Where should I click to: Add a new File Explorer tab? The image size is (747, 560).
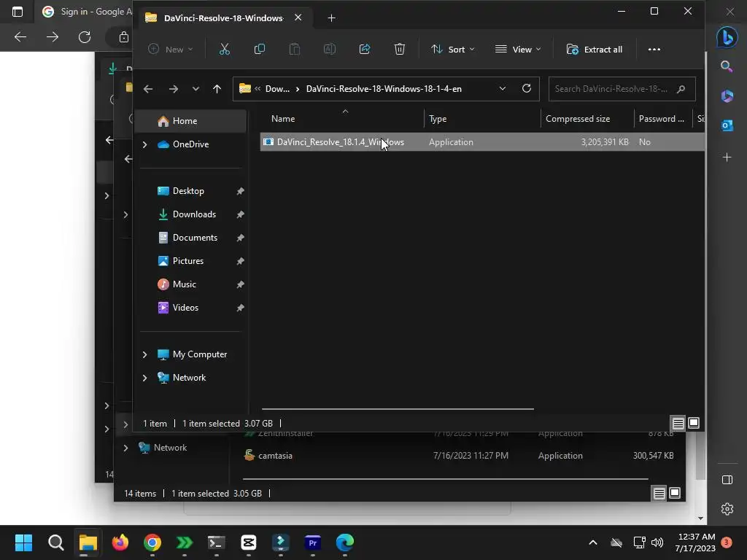(332, 18)
